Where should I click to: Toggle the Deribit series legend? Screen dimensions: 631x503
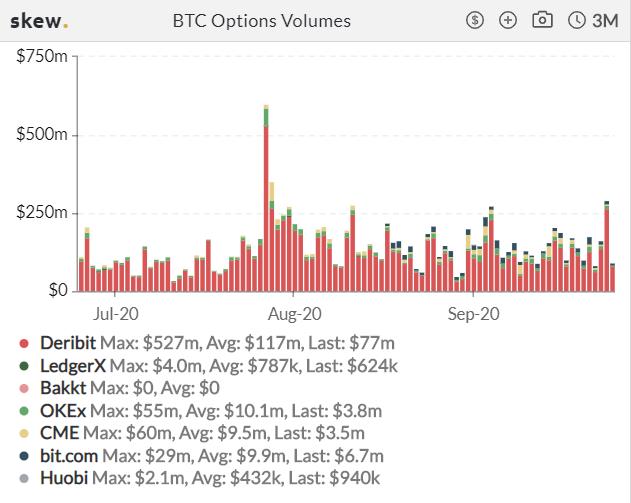(x=68, y=343)
